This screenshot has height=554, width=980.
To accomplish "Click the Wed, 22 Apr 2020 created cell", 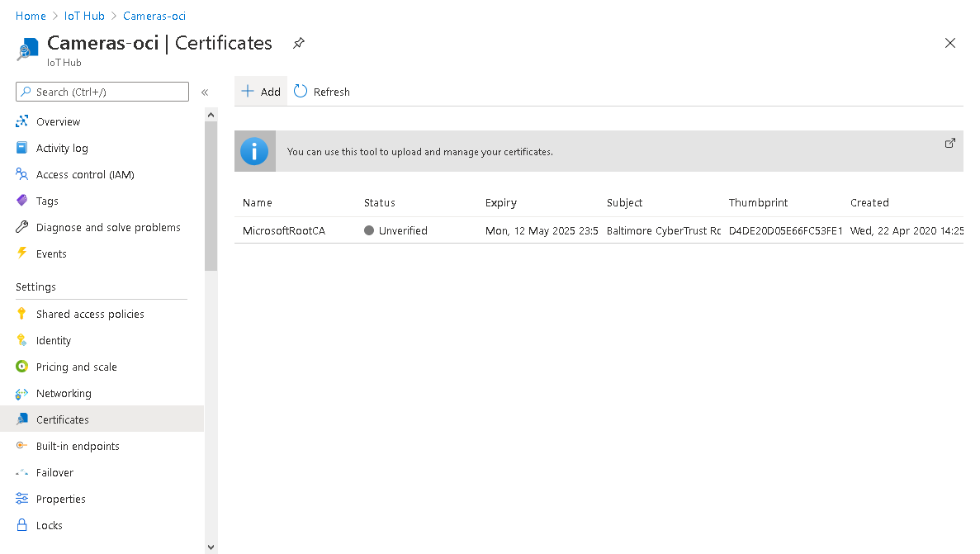I will pyautogui.click(x=907, y=230).
